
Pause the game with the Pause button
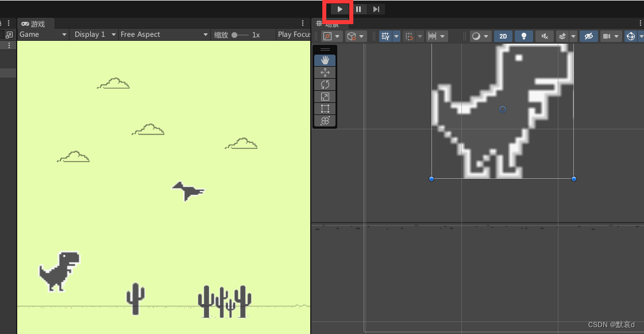358,9
